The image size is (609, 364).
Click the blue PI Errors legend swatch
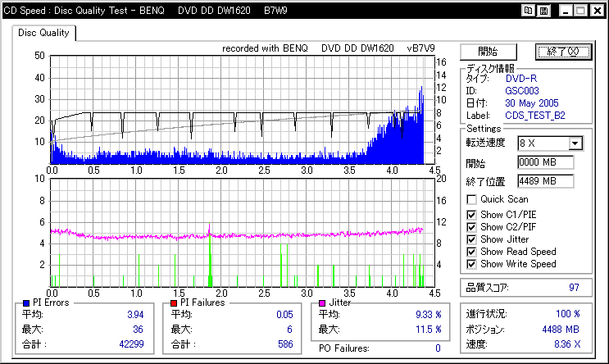pyautogui.click(x=26, y=303)
